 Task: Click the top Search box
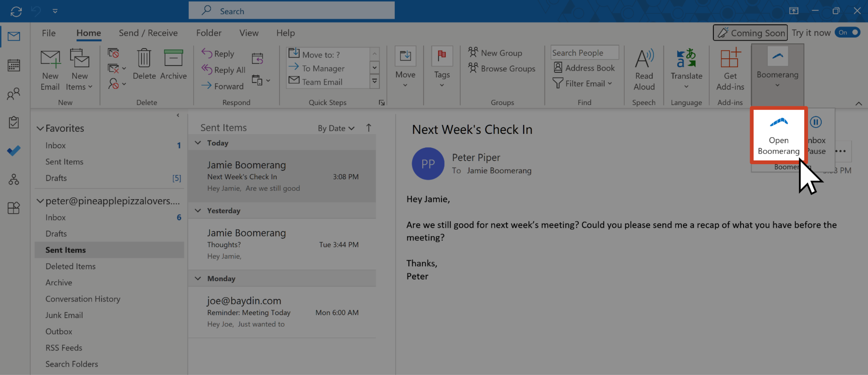[292, 11]
